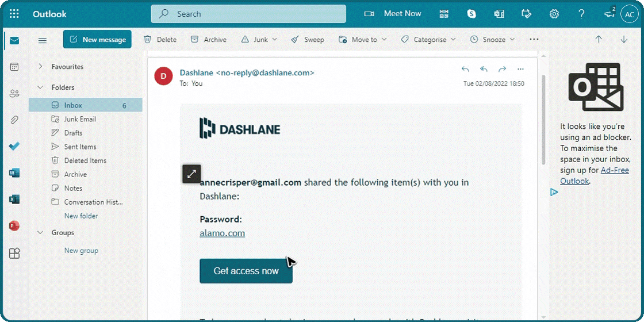The image size is (644, 322).
Task: Click the New group link
Action: click(81, 251)
